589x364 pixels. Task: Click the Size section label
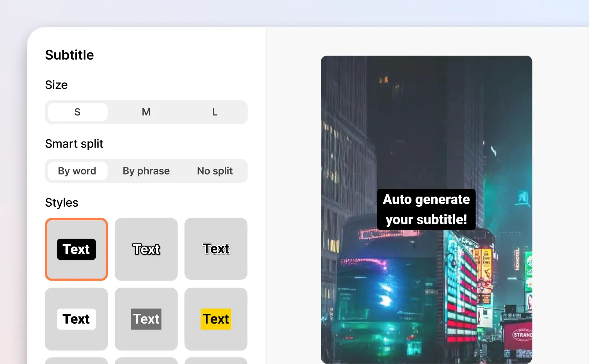[x=56, y=85]
